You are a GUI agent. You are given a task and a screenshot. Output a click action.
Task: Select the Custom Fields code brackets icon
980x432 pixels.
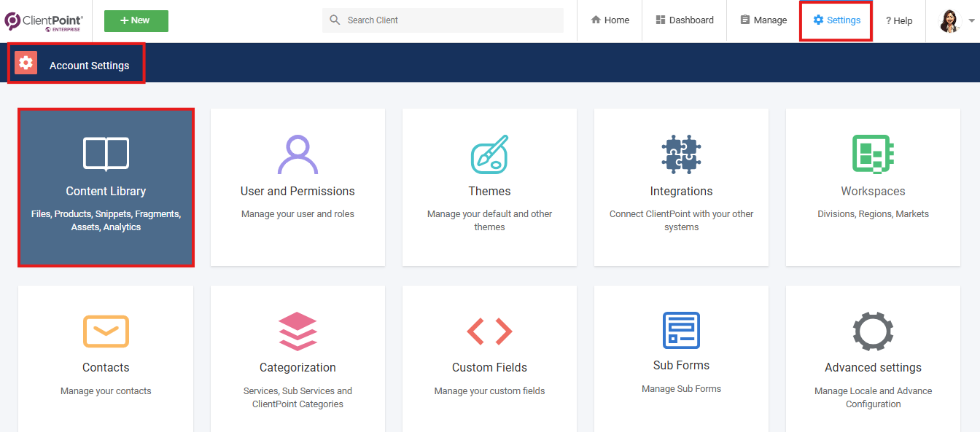click(489, 331)
